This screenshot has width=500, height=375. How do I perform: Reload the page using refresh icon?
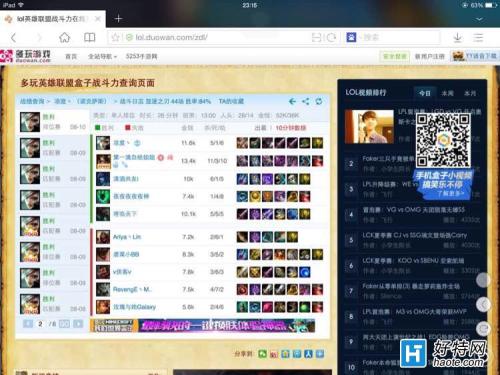(331, 37)
